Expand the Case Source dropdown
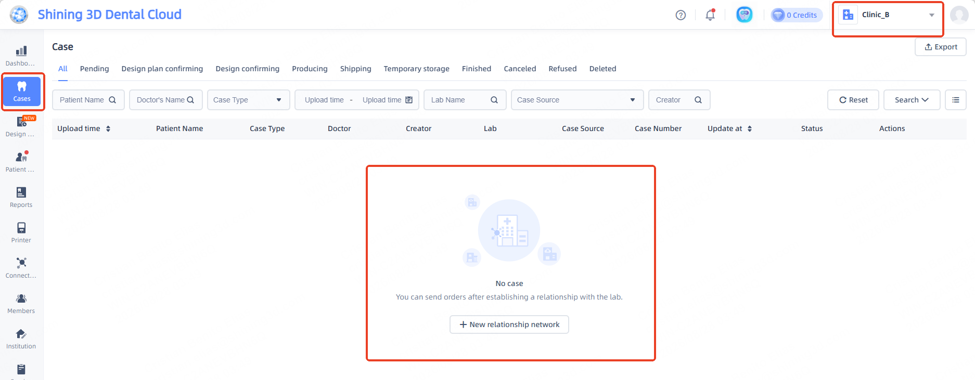This screenshot has width=975, height=380. [x=577, y=100]
